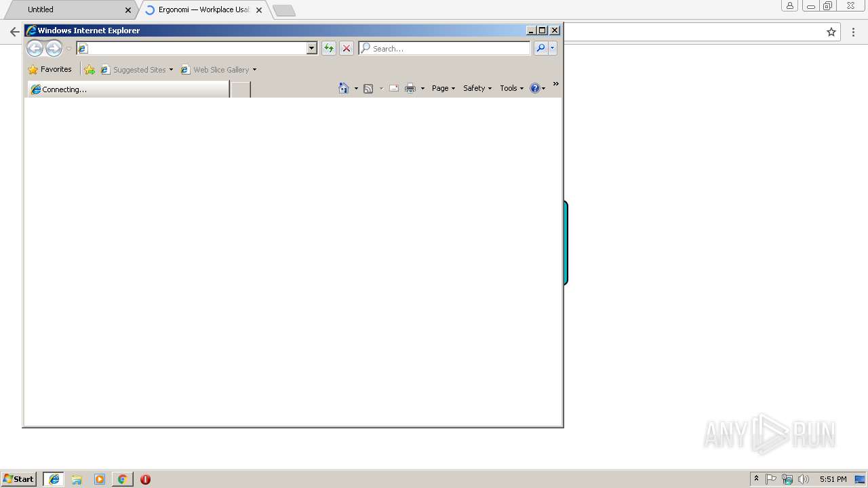Close the Ergonomi Chrome tab
The height and width of the screenshot is (488, 868).
tap(259, 10)
